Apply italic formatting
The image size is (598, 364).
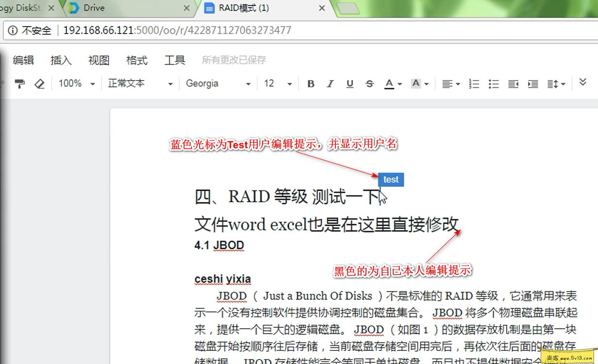(330, 83)
